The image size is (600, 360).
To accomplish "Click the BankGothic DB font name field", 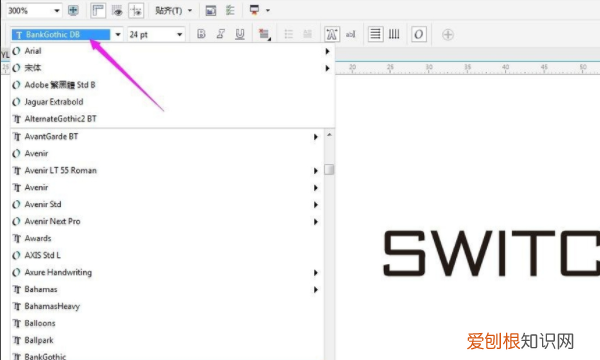I will [61, 34].
